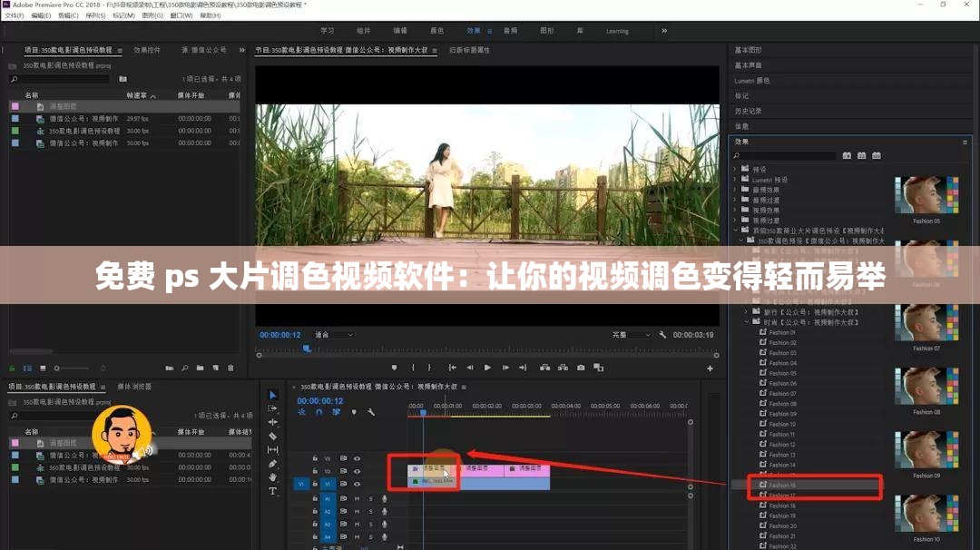
Task: Open the 序列(S) menu
Action: [x=95, y=15]
